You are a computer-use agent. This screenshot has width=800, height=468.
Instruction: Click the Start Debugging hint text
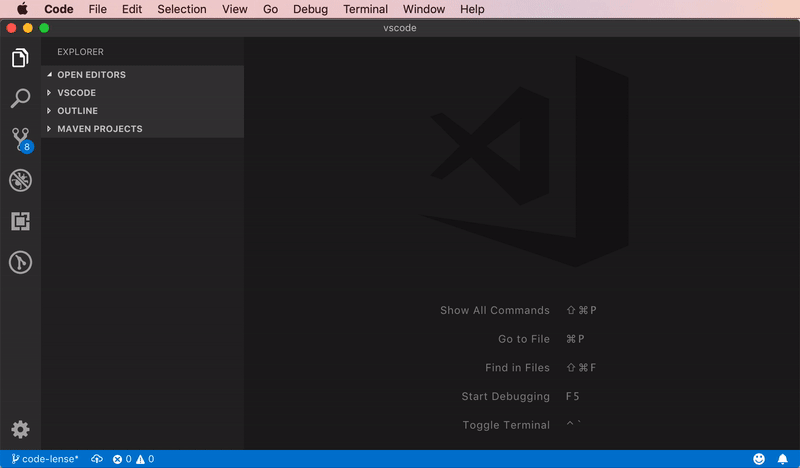(506, 396)
